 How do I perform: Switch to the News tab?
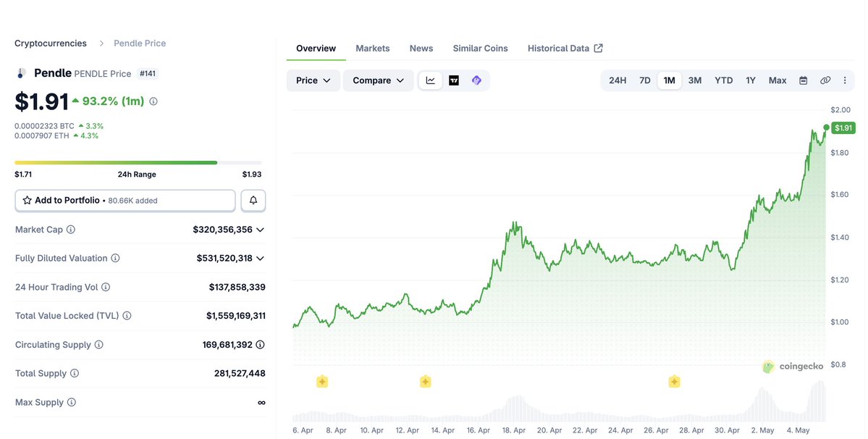click(421, 48)
